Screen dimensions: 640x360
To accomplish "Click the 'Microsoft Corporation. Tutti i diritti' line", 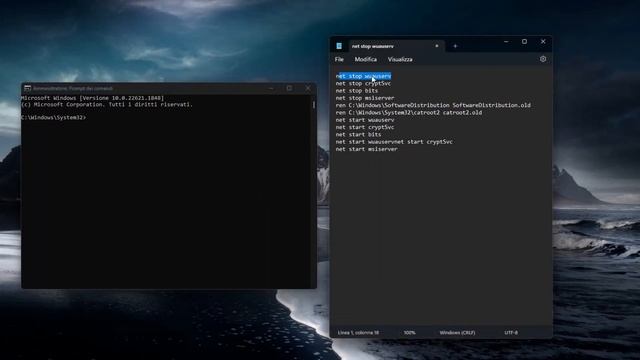I will tap(107, 104).
